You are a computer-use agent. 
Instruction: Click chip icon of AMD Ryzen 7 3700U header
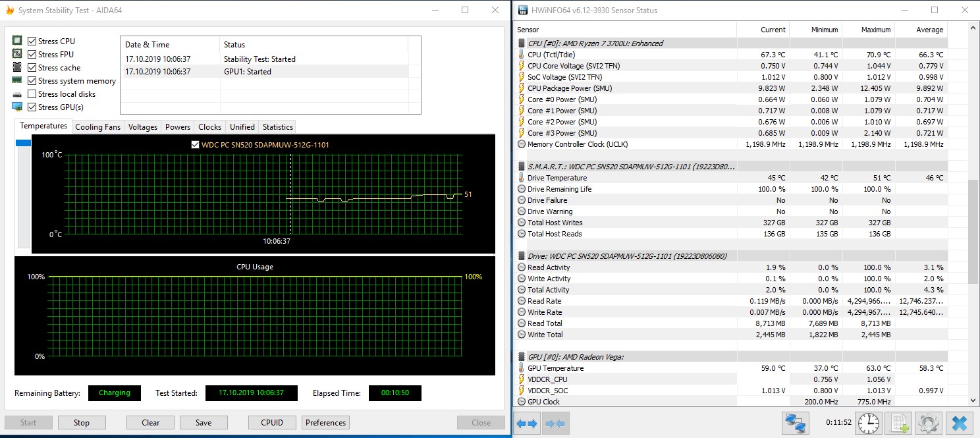[x=522, y=43]
